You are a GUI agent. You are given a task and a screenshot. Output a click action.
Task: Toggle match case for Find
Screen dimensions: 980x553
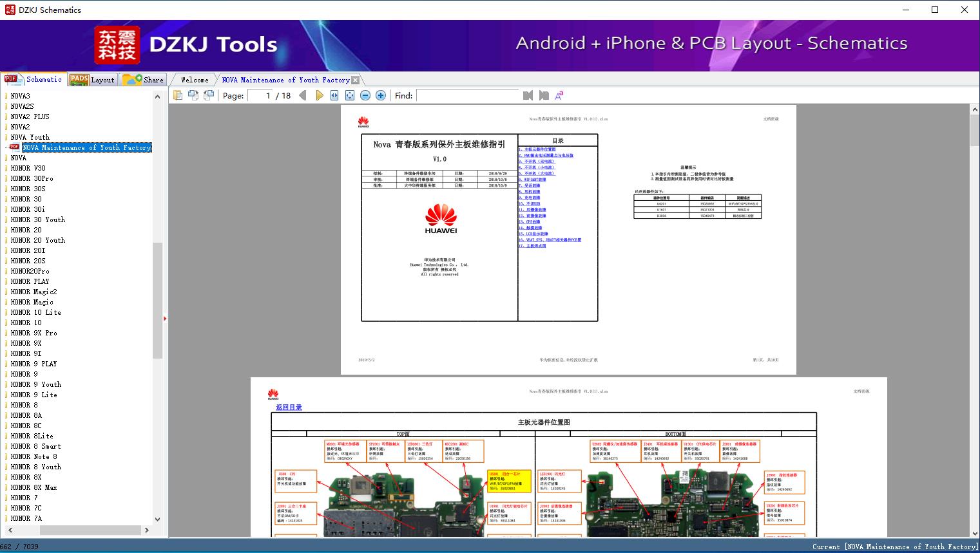pos(559,95)
